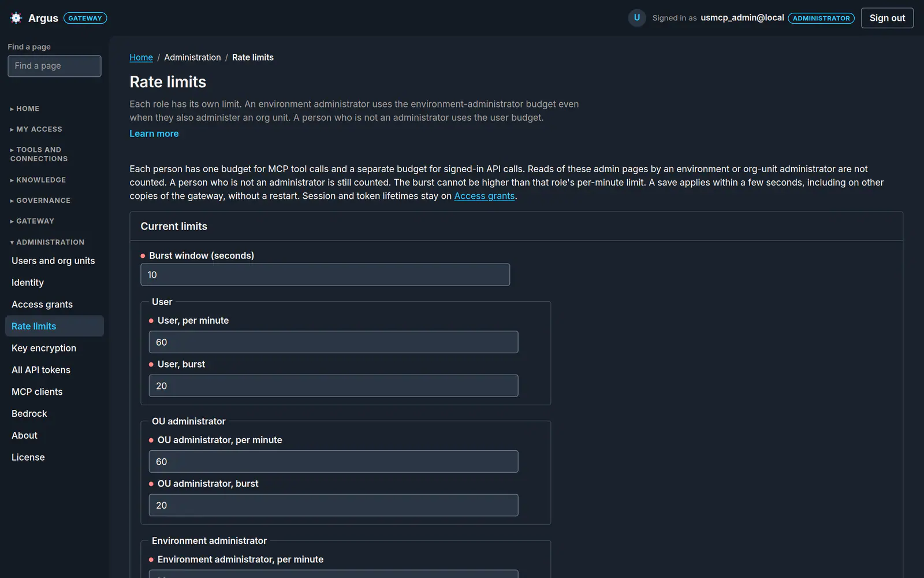Open the Bedrock page

54,414
